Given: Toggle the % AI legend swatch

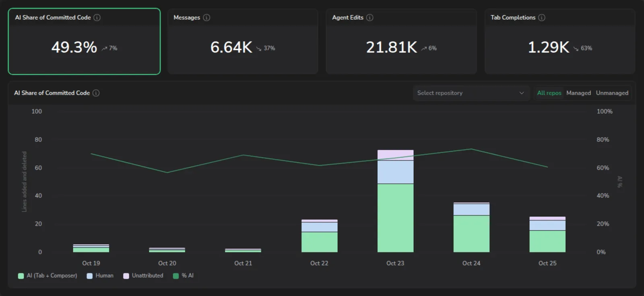Looking at the screenshot, I should (x=175, y=276).
